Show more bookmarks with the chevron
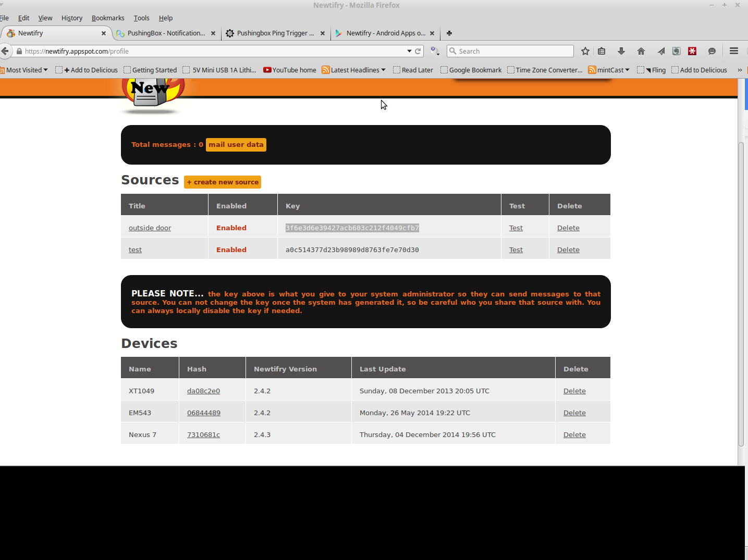This screenshot has width=748, height=560. [x=740, y=70]
